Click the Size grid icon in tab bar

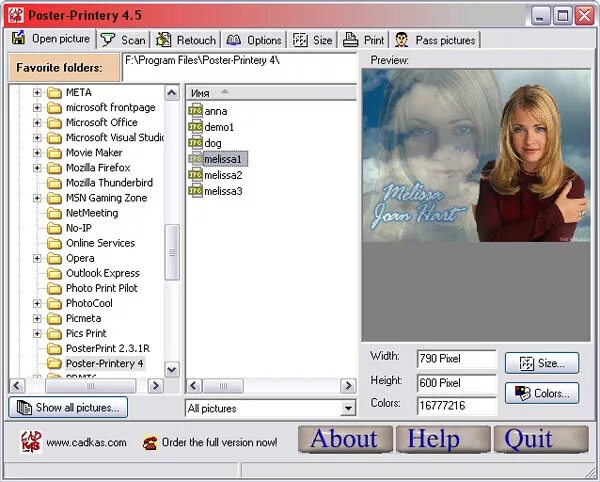pyautogui.click(x=300, y=40)
